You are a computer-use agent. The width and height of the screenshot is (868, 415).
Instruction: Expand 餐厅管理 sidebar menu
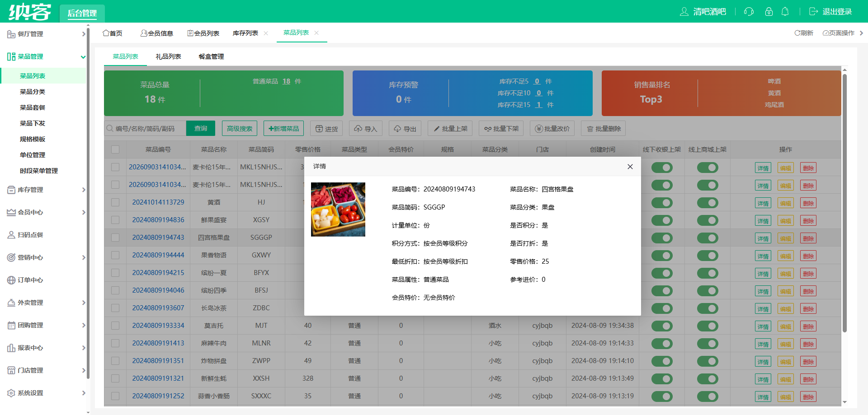[x=44, y=34]
